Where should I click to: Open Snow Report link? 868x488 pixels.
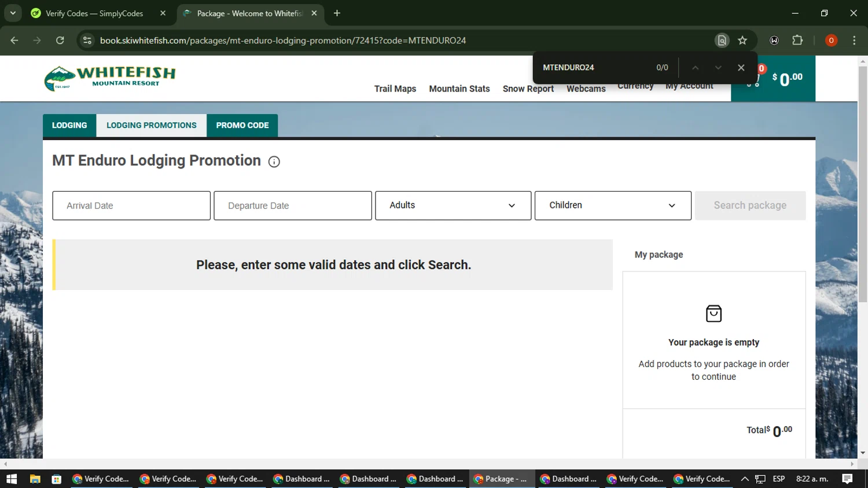click(x=528, y=89)
